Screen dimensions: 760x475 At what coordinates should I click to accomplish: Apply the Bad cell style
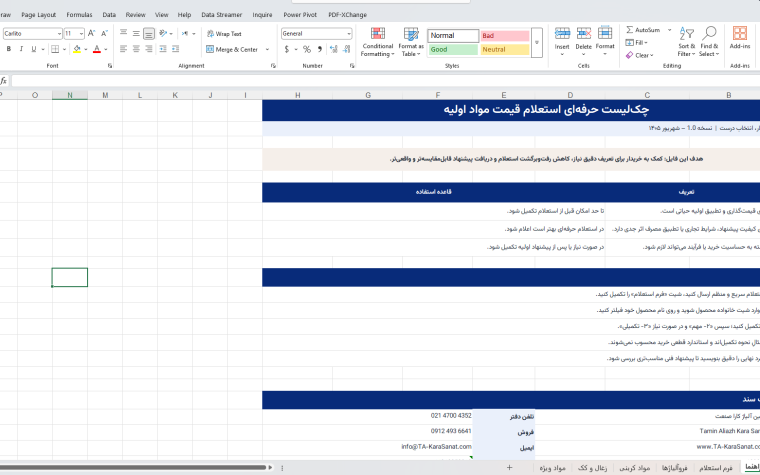click(505, 36)
